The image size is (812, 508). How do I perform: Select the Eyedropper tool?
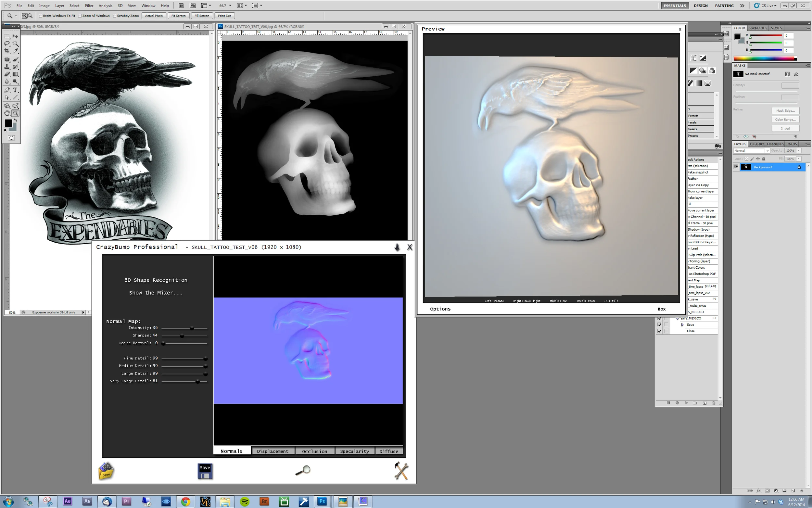click(16, 51)
